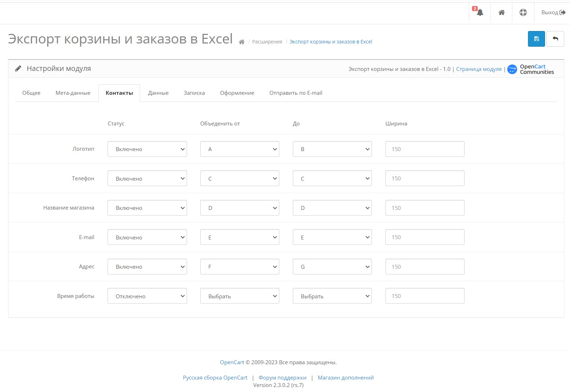Open the Данные tab

pyautogui.click(x=159, y=93)
